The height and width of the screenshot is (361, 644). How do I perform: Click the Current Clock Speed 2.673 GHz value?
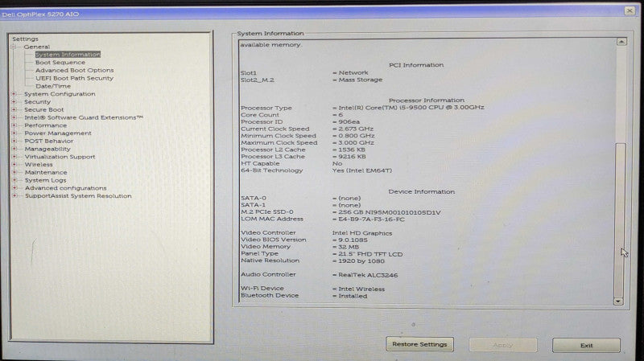[356, 129]
